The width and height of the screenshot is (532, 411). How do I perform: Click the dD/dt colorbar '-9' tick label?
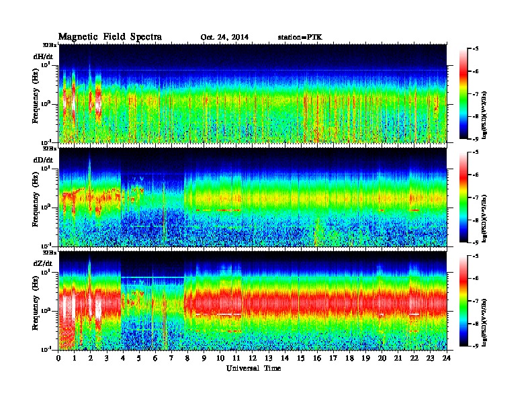(x=476, y=242)
